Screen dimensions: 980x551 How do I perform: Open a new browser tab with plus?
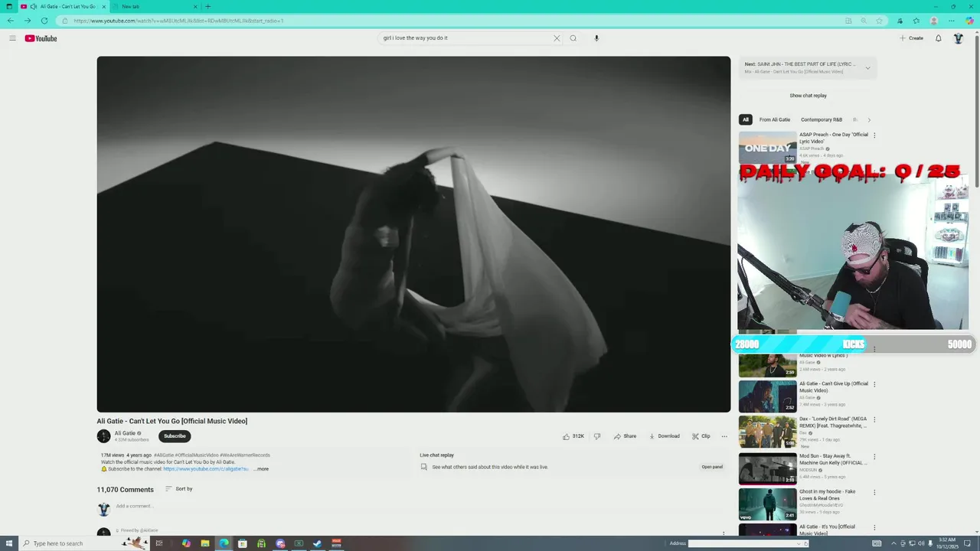click(x=207, y=6)
